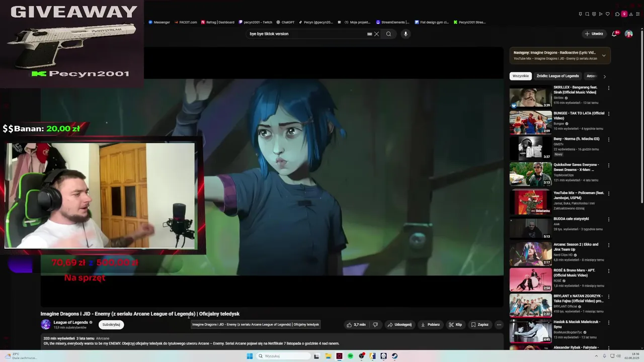The image size is (644, 362).
Task: Open Quicksilver Saves Everyone thumbnail
Action: coord(530,174)
